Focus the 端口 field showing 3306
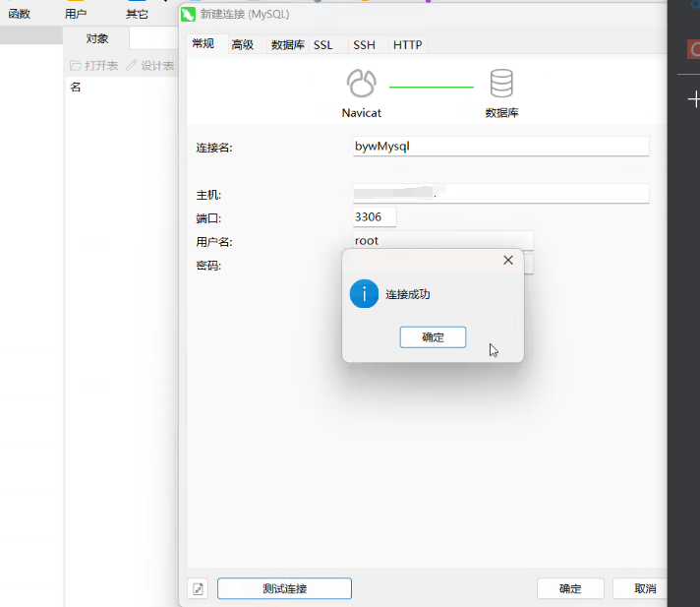700x607 pixels. [x=375, y=217]
